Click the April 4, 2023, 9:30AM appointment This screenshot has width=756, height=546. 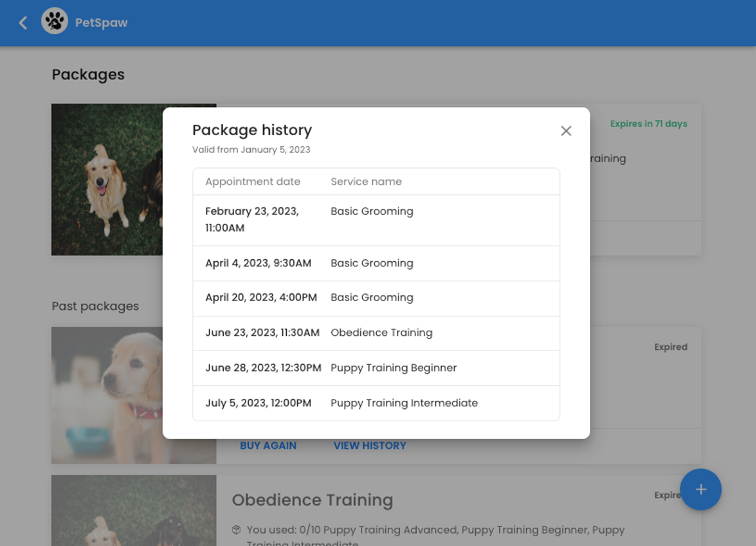[x=259, y=263]
